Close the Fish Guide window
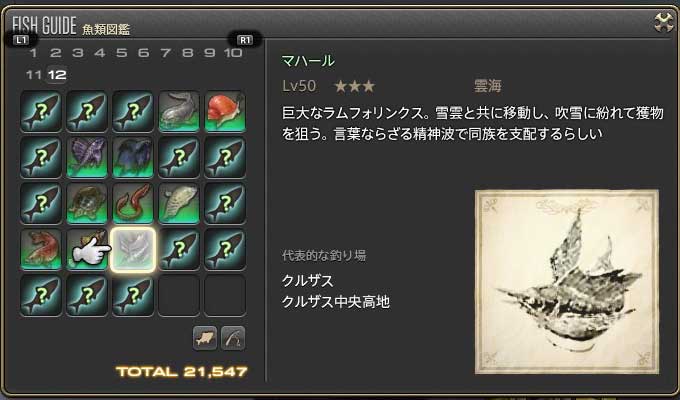Image resolution: width=680 pixels, height=400 pixels. coord(664,22)
